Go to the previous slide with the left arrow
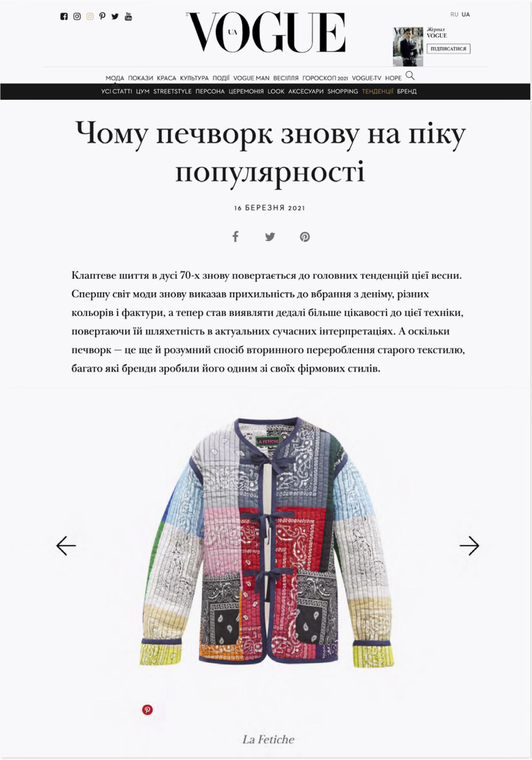 66,546
